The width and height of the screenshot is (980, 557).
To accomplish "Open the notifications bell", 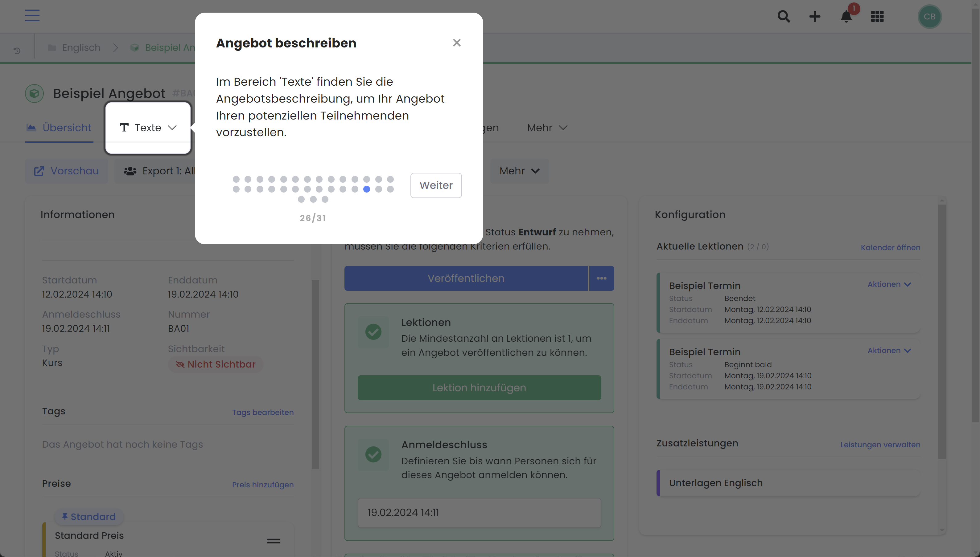I will [x=846, y=16].
